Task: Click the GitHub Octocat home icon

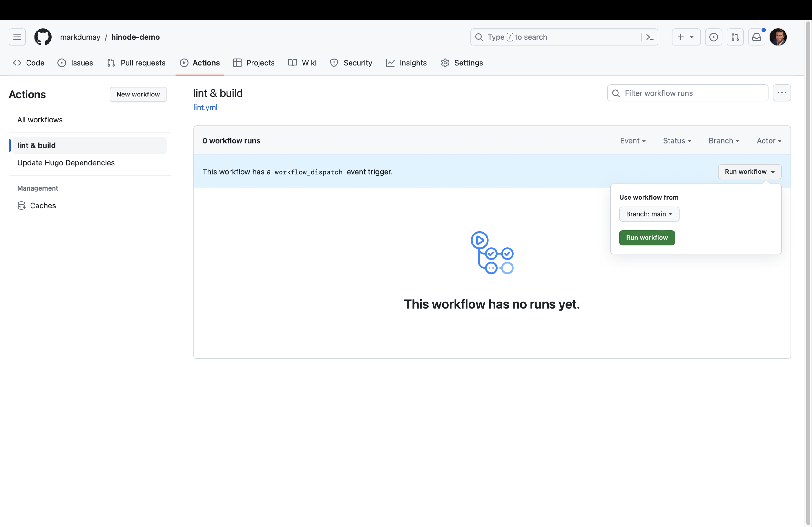Action: click(x=43, y=37)
